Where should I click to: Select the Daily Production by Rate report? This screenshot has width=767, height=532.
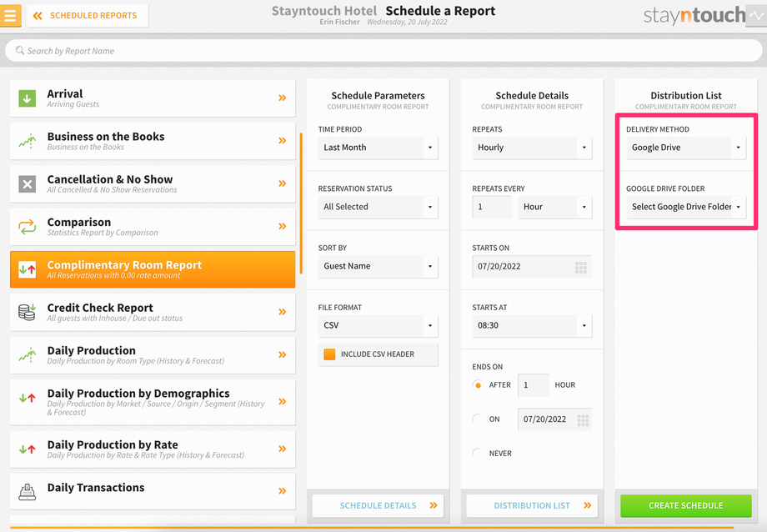point(153,449)
